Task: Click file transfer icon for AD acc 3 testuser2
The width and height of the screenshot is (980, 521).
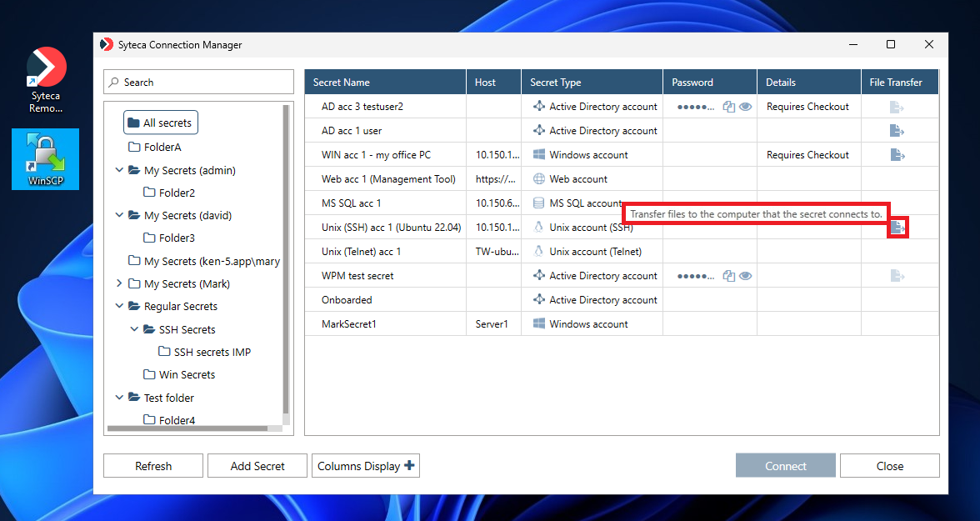Action: (897, 107)
